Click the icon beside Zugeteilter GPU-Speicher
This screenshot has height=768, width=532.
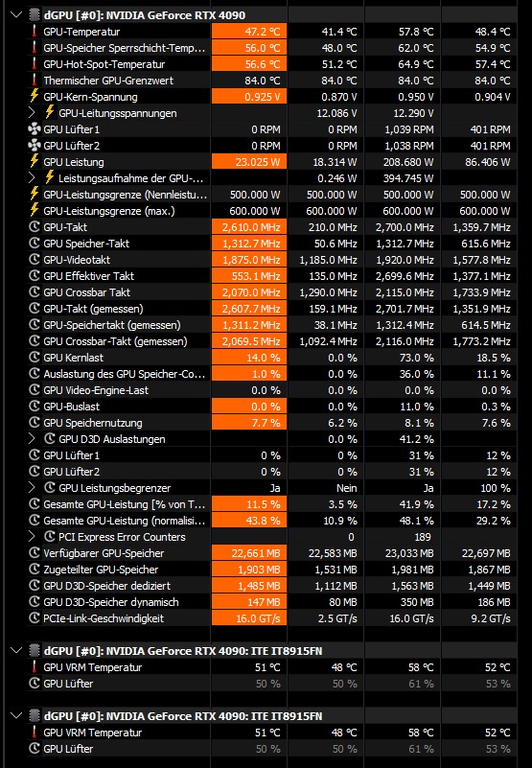[x=35, y=570]
